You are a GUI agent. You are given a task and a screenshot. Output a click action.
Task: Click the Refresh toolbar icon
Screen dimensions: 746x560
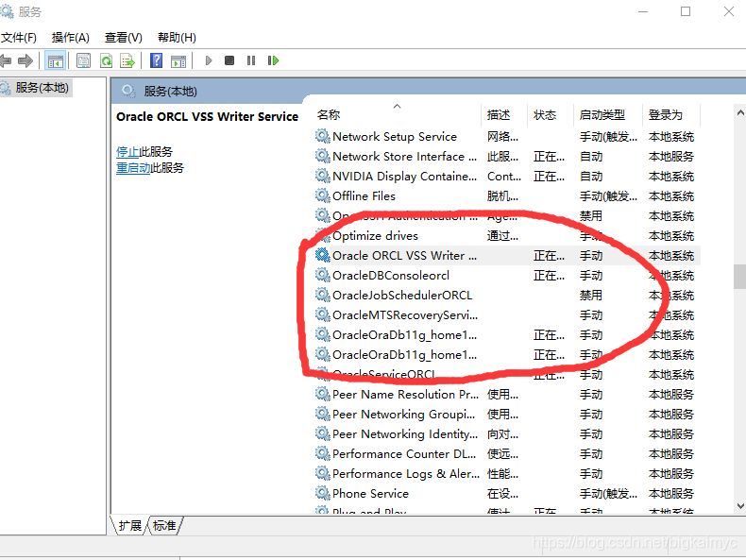pos(106,60)
